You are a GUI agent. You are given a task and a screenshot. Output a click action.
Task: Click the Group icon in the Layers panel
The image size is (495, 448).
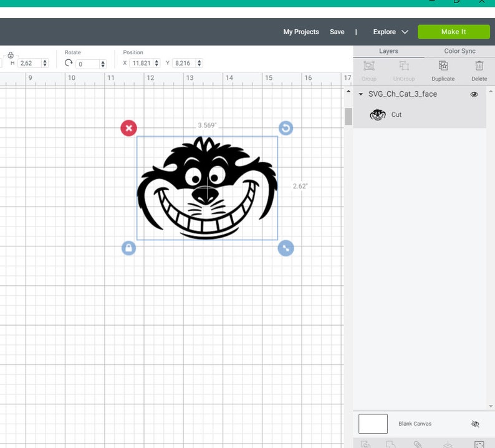tap(368, 66)
